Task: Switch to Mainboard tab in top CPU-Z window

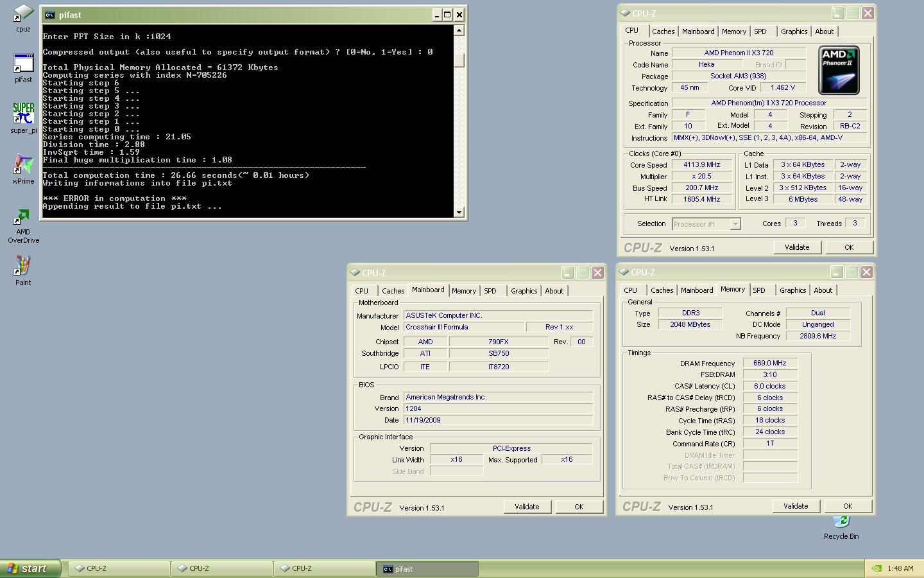Action: 698,31
